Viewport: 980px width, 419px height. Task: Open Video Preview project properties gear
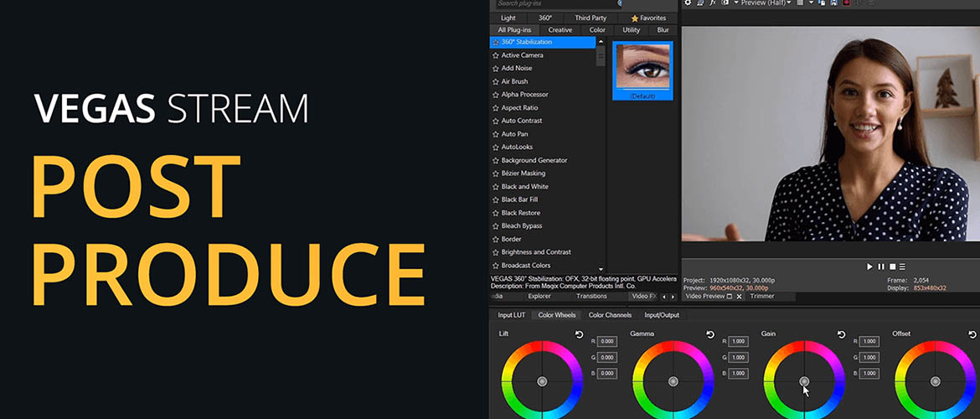688,3
